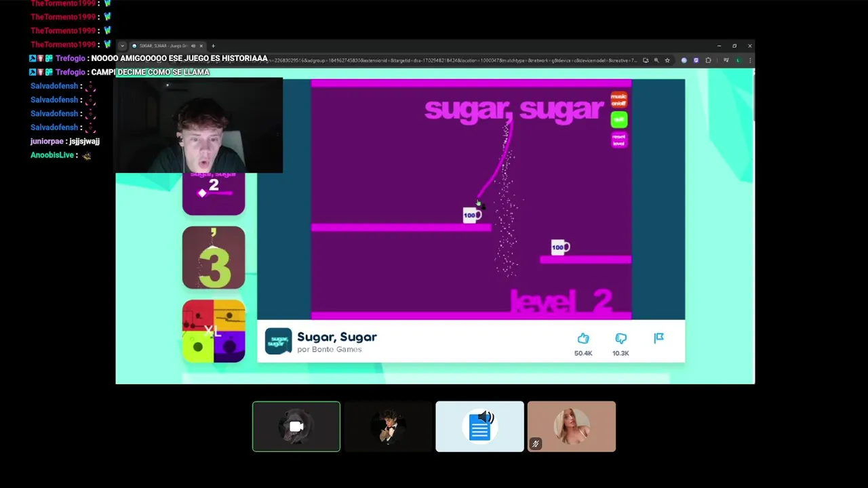Click juniorpae's chat message jsjjsjwajj
The width and height of the screenshot is (868, 488).
84,141
